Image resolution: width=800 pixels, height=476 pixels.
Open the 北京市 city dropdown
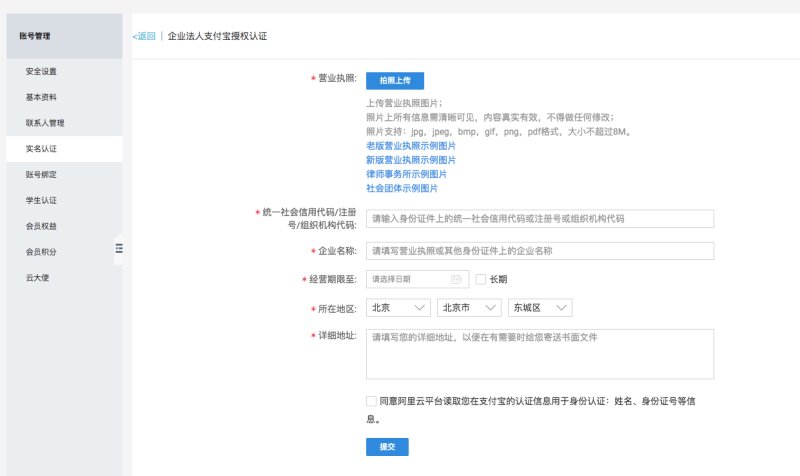[469, 308]
